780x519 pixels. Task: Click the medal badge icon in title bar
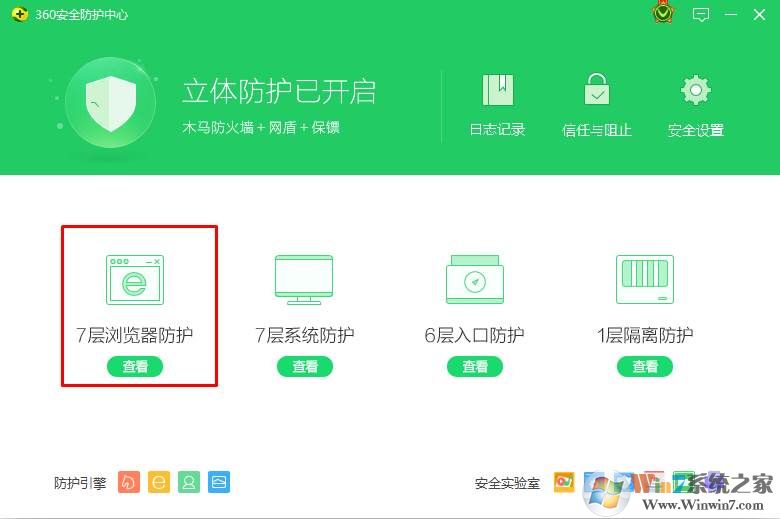point(662,12)
